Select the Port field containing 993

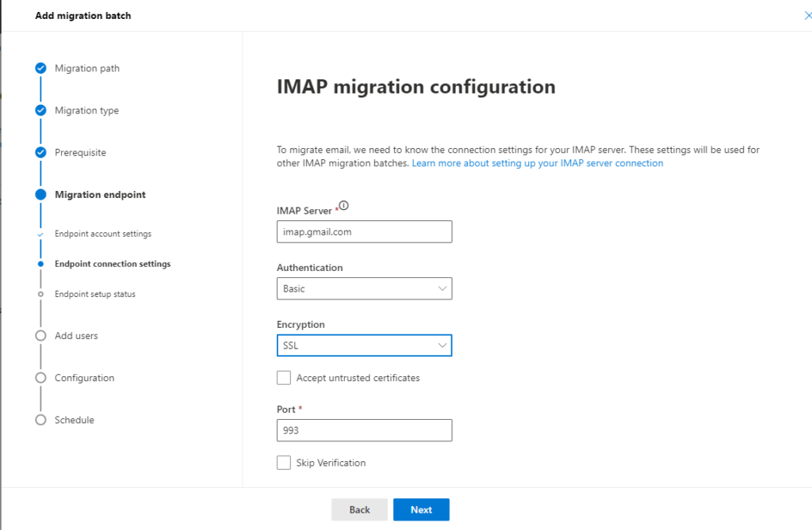click(364, 430)
